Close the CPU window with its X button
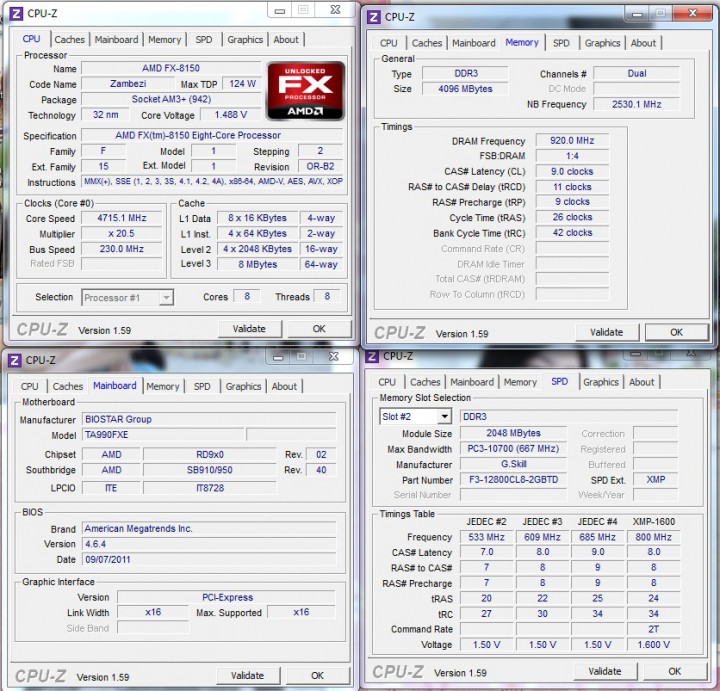This screenshot has width=720, height=691. 336,10
